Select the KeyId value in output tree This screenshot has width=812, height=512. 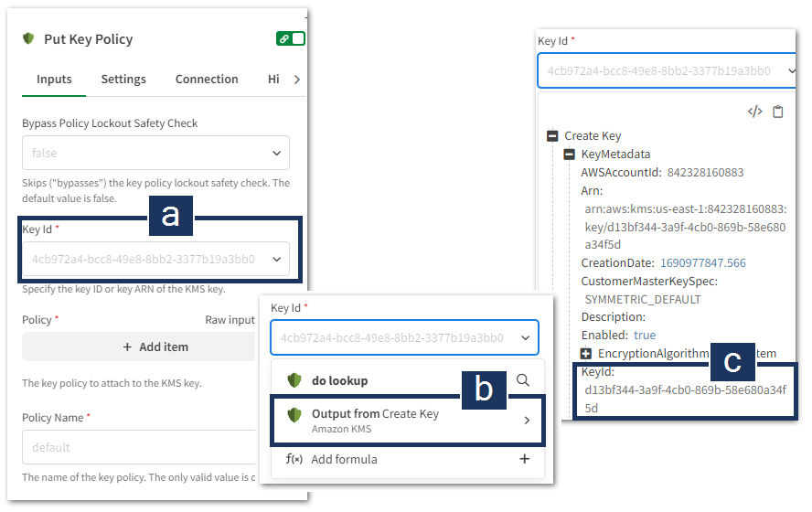click(685, 399)
